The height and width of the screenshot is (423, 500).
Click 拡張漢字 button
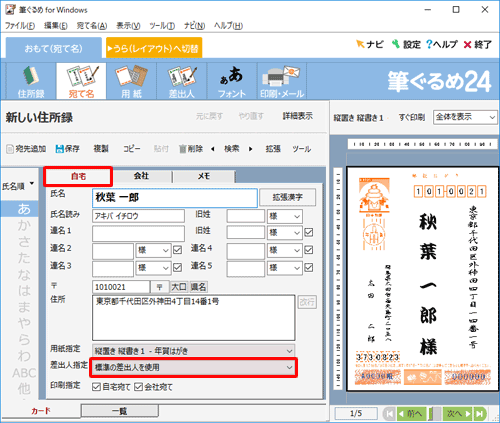[287, 197]
